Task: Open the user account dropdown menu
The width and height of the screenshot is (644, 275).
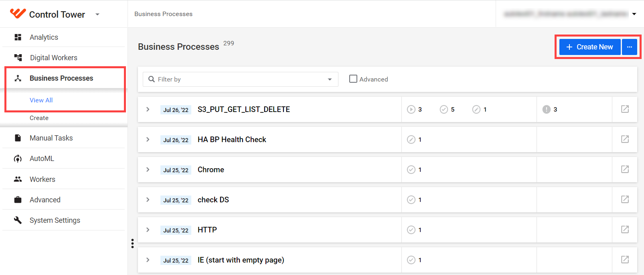Action: pyautogui.click(x=634, y=14)
